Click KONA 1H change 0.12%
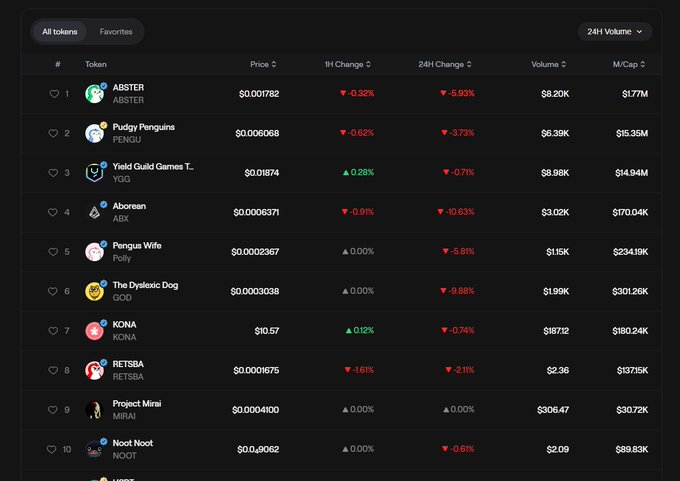Screen dimensions: 680x481 (x=360, y=330)
